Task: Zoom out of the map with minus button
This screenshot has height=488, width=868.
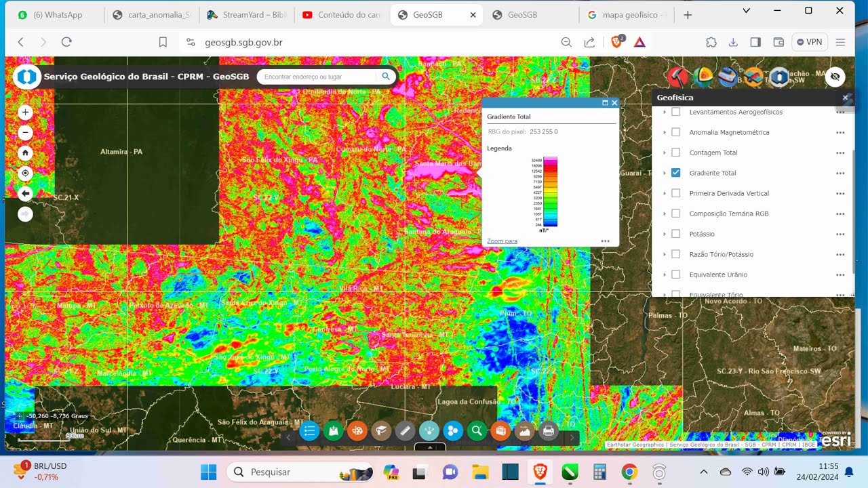Action: 25,133
